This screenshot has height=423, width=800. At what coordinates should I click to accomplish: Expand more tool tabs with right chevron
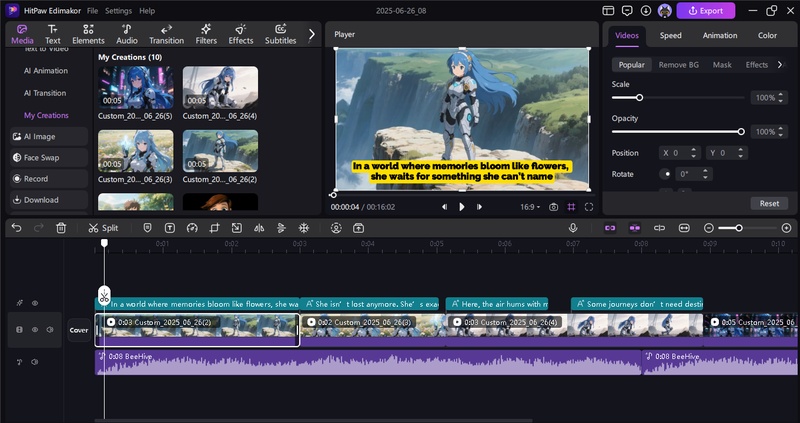point(312,34)
